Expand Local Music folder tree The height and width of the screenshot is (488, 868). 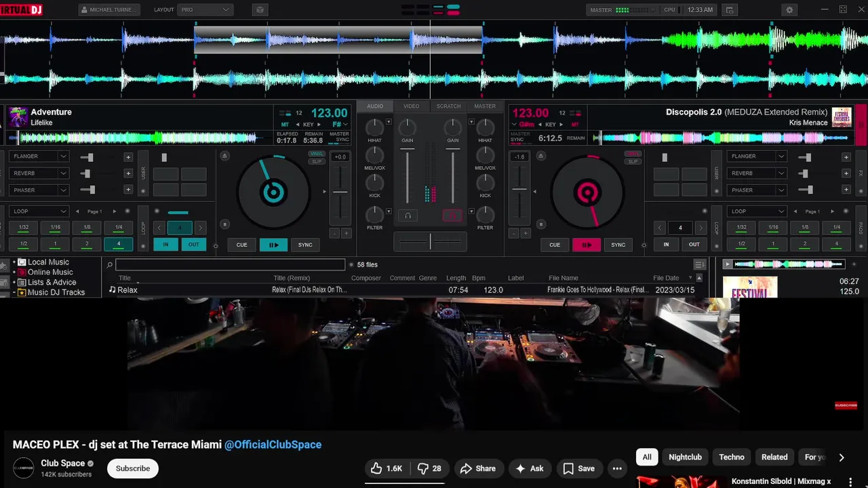coord(14,262)
